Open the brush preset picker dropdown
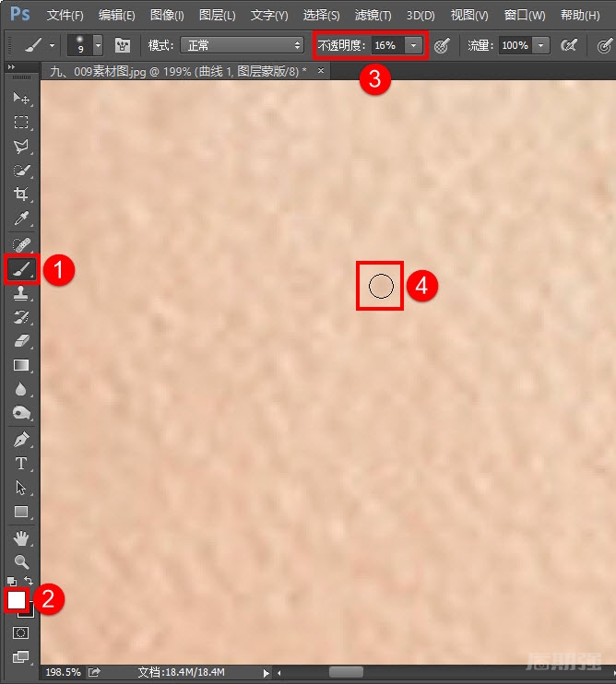 coord(98,45)
